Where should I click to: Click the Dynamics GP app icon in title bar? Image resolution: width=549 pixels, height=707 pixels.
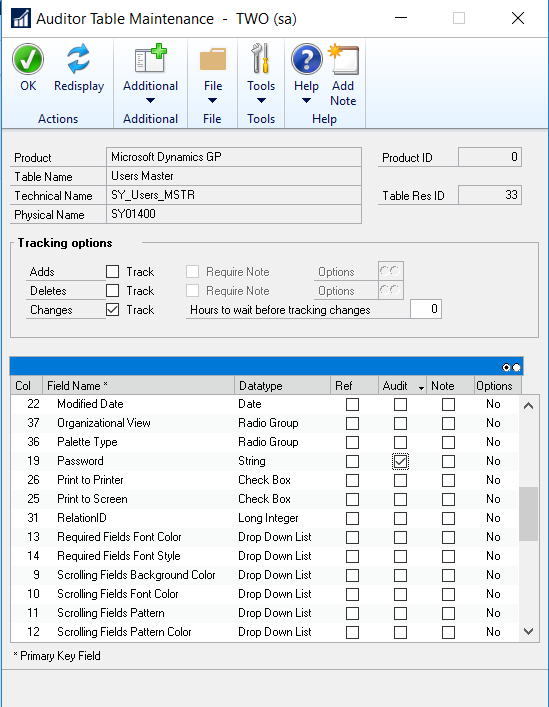pyautogui.click(x=21, y=18)
